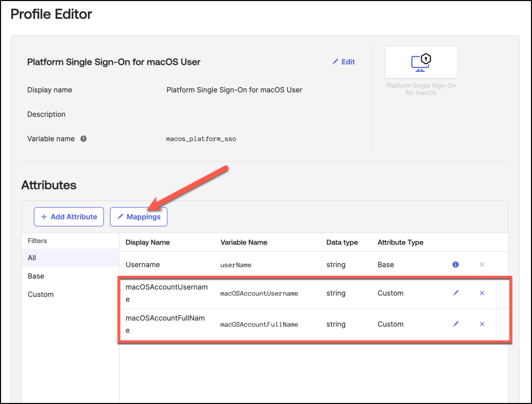Delete the macOSAccountFullName attribute

coord(482,324)
